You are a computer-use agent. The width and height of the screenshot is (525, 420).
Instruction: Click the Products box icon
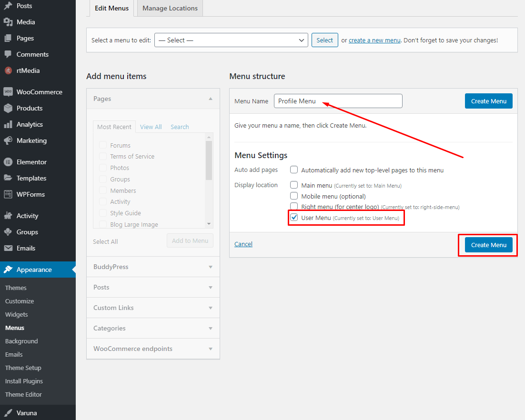(8, 108)
